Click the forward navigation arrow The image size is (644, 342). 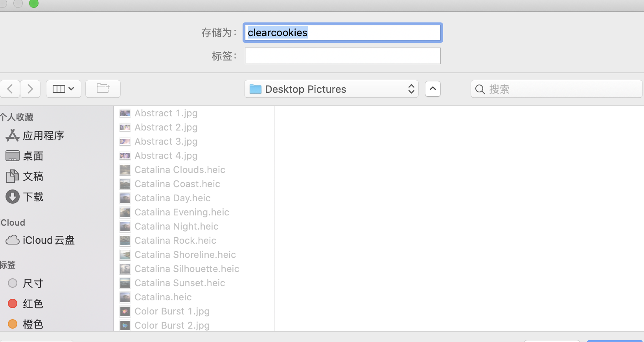pos(30,89)
